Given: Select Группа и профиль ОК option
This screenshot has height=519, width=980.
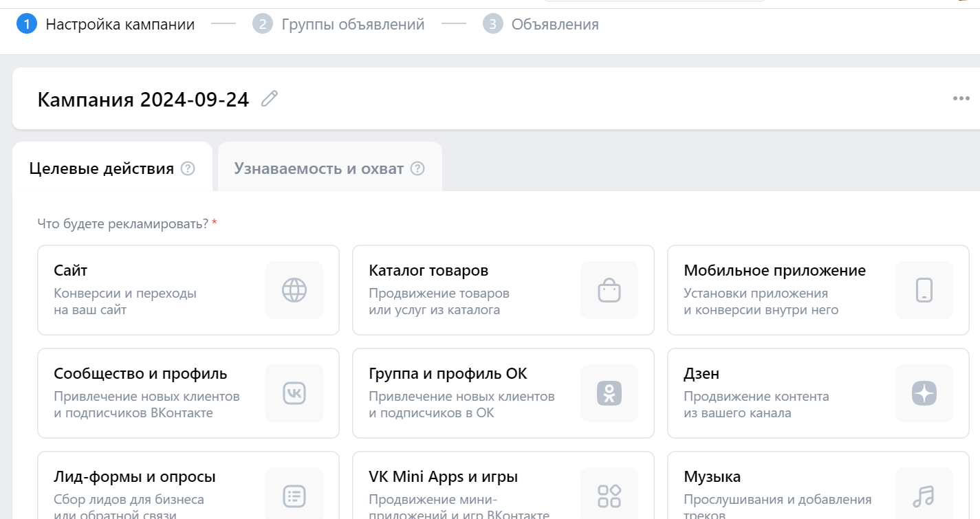Looking at the screenshot, I should (503, 393).
